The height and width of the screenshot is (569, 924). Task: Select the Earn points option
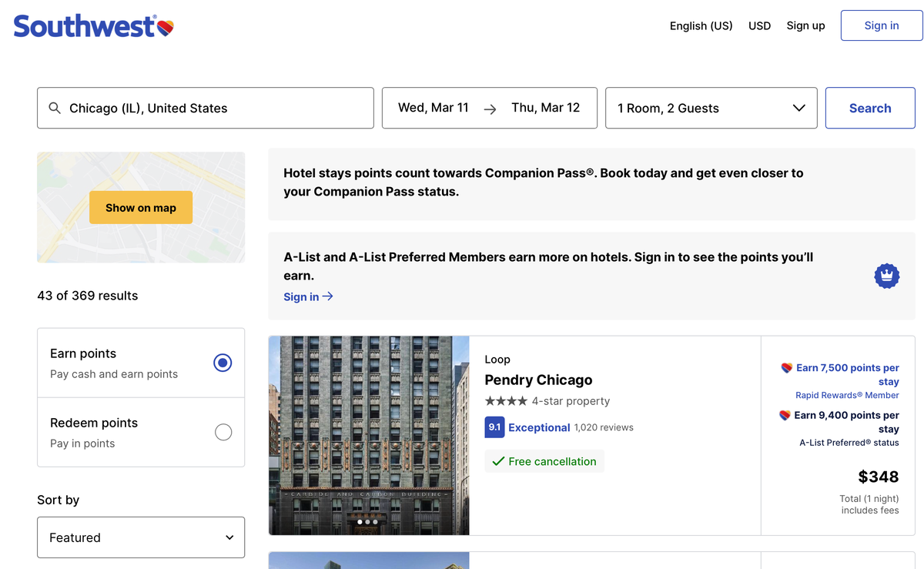point(223,362)
